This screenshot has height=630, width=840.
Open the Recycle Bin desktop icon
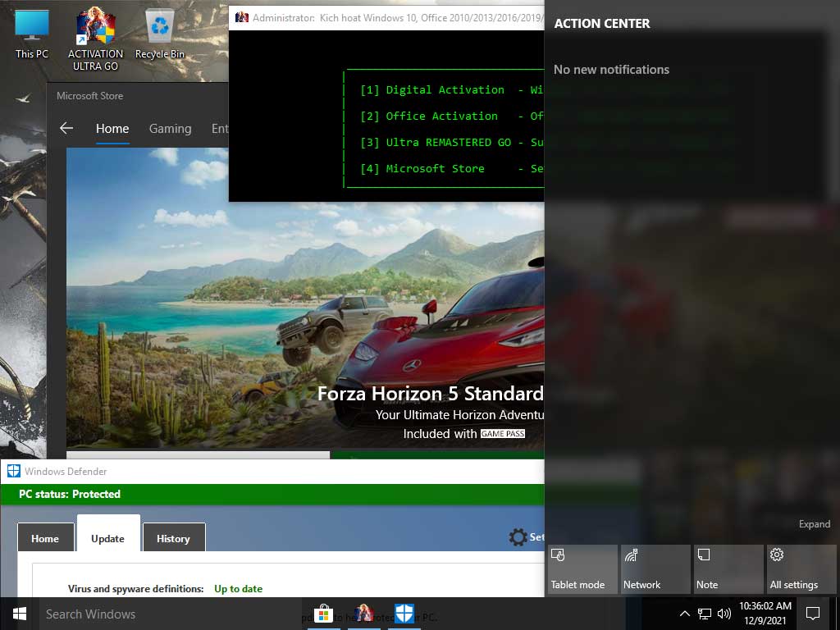pyautogui.click(x=160, y=34)
